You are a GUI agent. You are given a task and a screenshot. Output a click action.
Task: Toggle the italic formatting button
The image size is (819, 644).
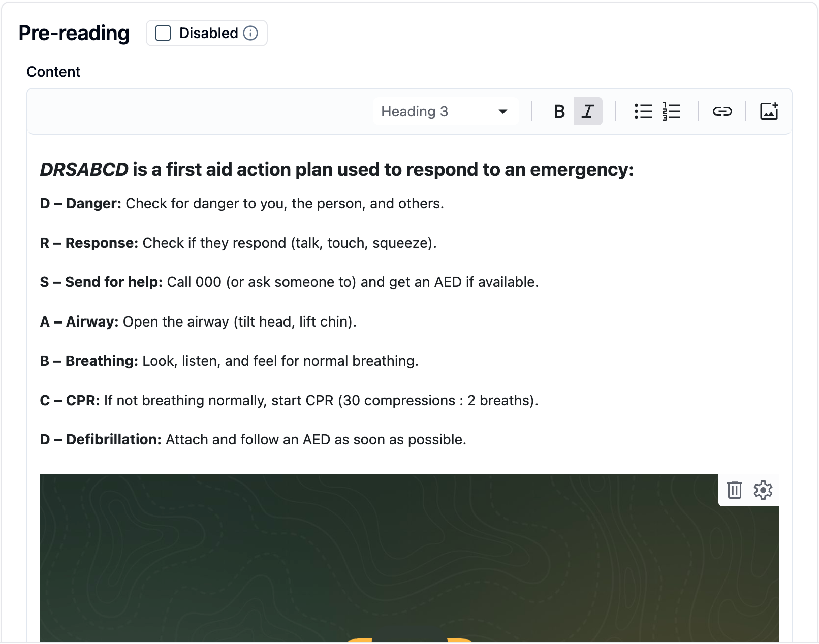588,111
